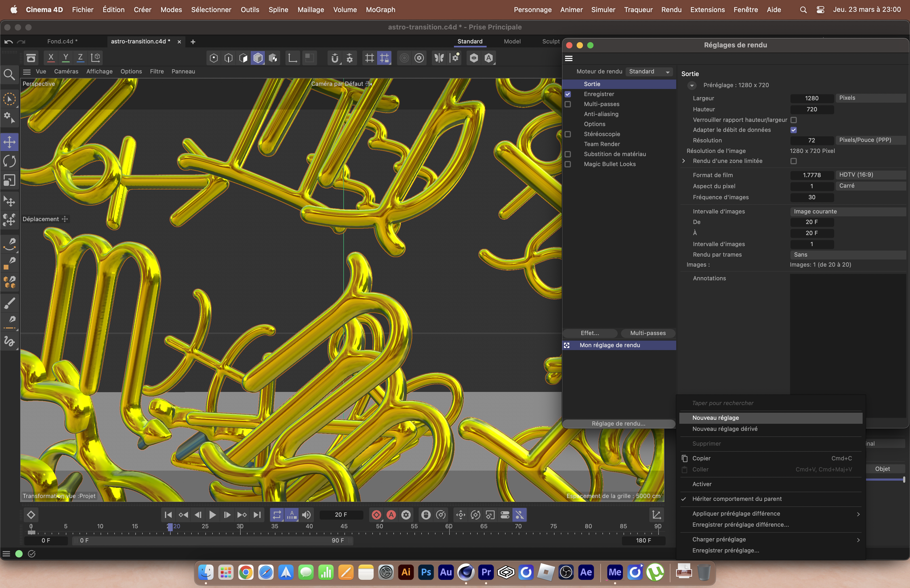The width and height of the screenshot is (910, 588).
Task: Open Moteur de rendu Standard dropdown
Action: coord(649,72)
